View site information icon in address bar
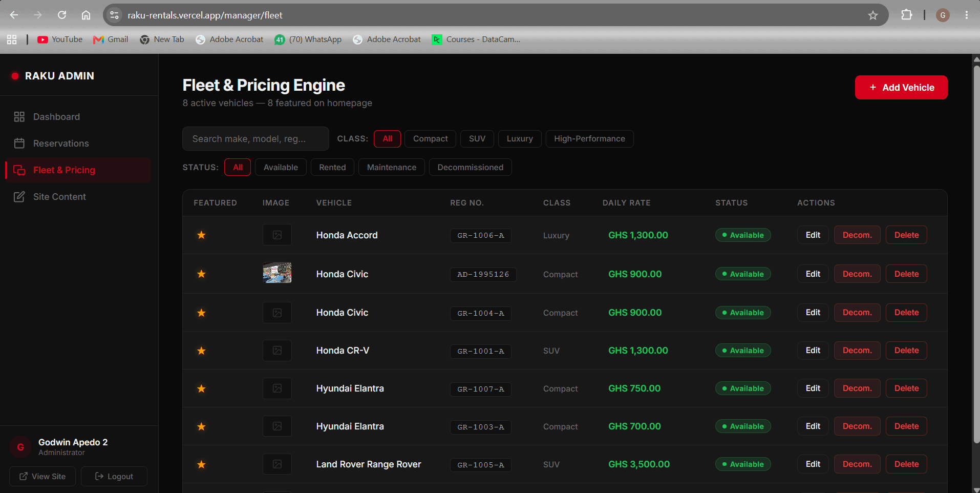This screenshot has width=980, height=493. coord(115,15)
